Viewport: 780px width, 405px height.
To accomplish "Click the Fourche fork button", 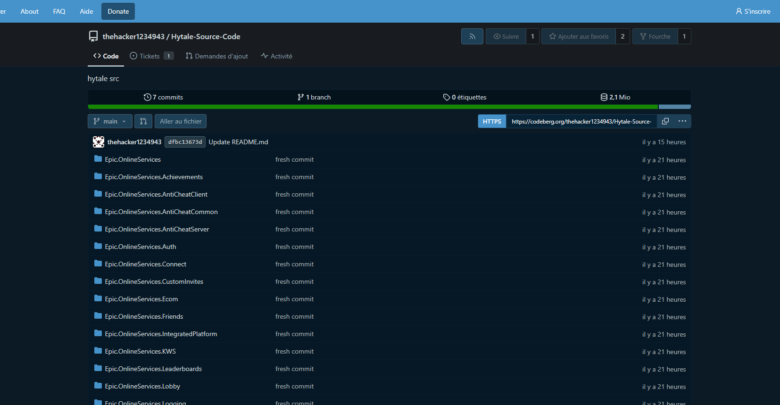I will click(x=655, y=36).
